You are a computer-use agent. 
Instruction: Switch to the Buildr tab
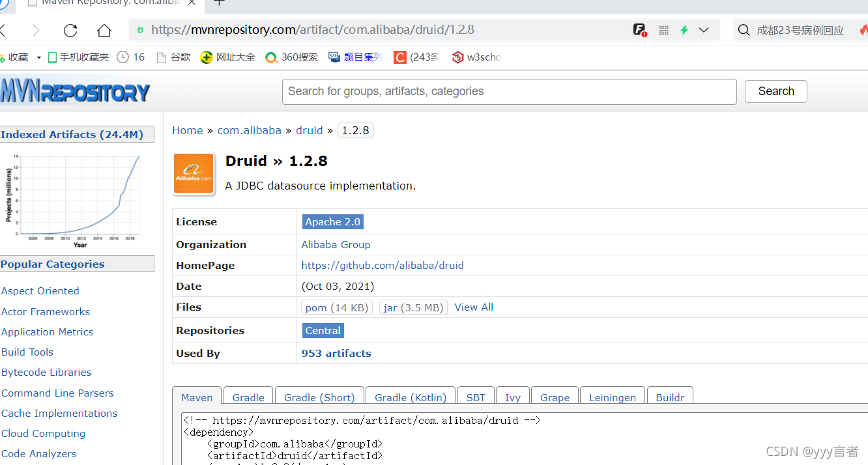[x=670, y=397]
